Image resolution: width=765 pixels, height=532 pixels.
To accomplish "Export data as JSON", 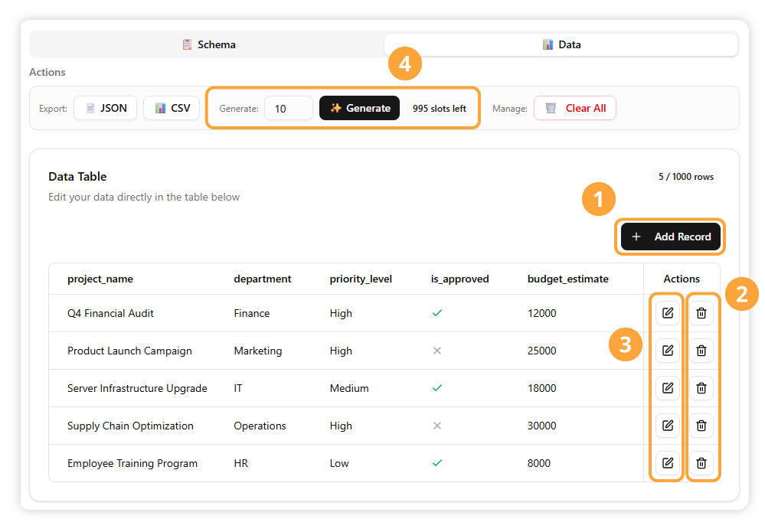I will [x=106, y=108].
